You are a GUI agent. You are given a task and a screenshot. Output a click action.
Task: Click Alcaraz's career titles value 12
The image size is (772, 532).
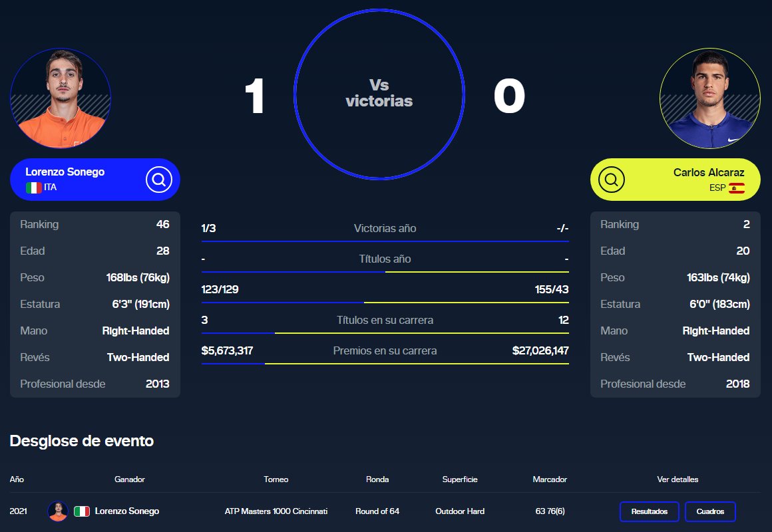point(563,320)
